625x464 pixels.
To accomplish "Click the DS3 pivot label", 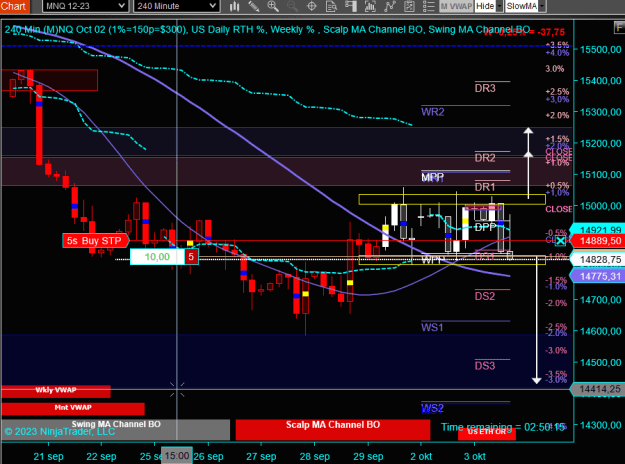I will click(x=485, y=366).
